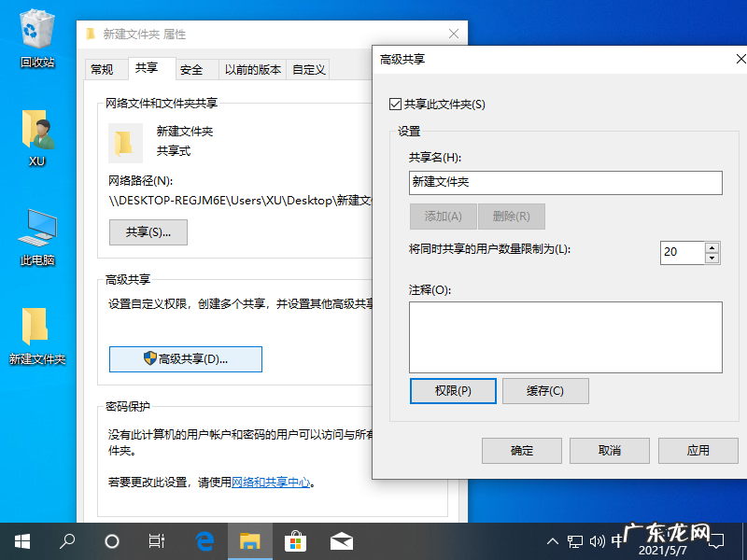Click the network status icon near the clock
The width and height of the screenshot is (747, 560).
click(x=574, y=541)
